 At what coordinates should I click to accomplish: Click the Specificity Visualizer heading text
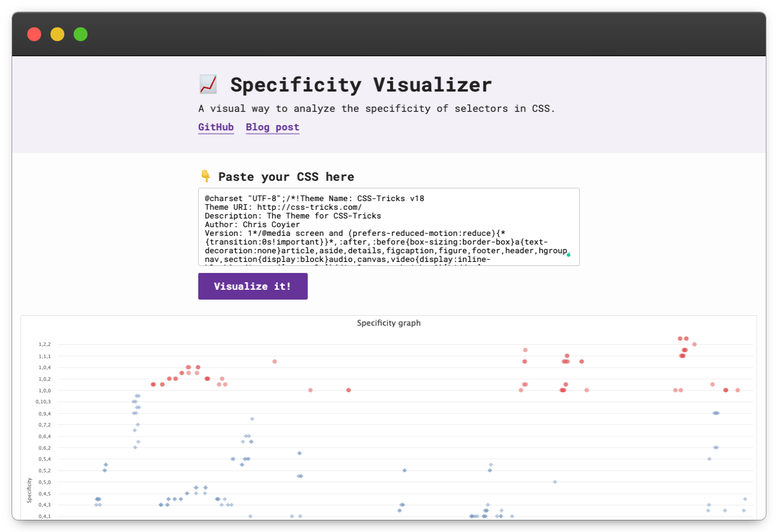[361, 85]
